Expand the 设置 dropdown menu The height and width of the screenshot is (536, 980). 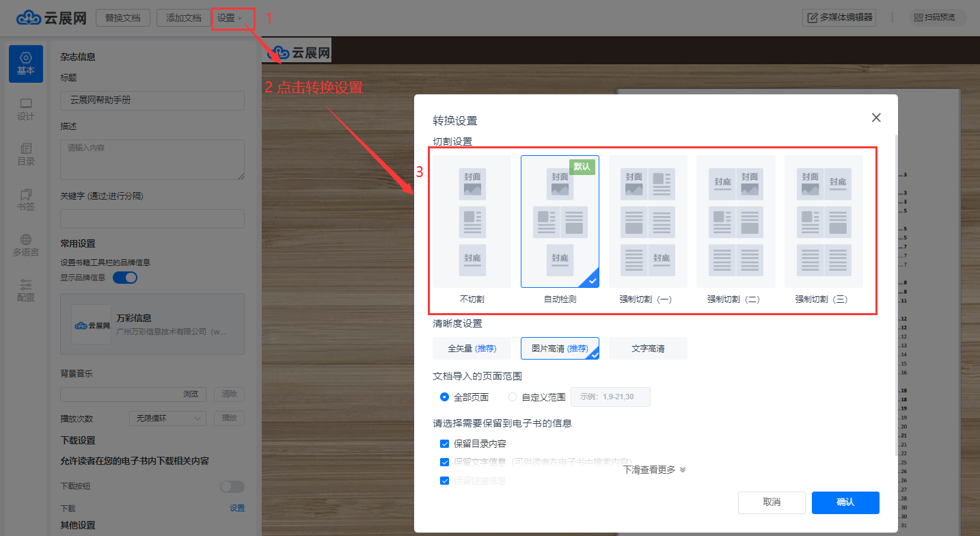(230, 18)
